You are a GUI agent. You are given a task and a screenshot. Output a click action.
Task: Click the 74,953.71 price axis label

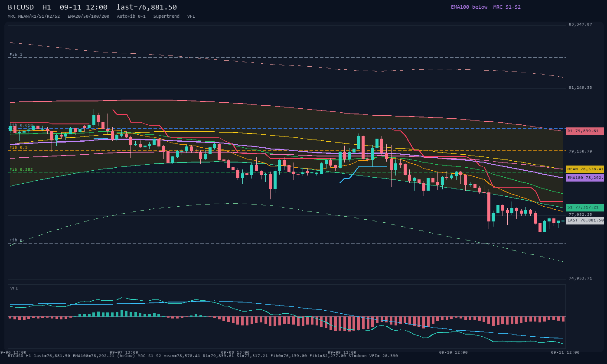(x=581, y=278)
